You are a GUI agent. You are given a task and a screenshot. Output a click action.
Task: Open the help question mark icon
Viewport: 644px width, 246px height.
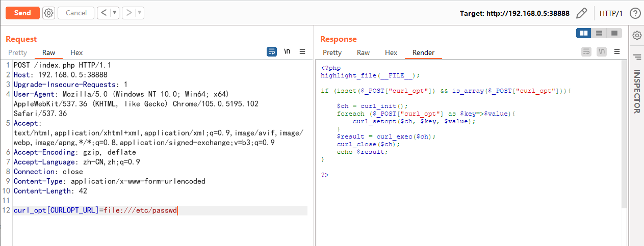[635, 13]
